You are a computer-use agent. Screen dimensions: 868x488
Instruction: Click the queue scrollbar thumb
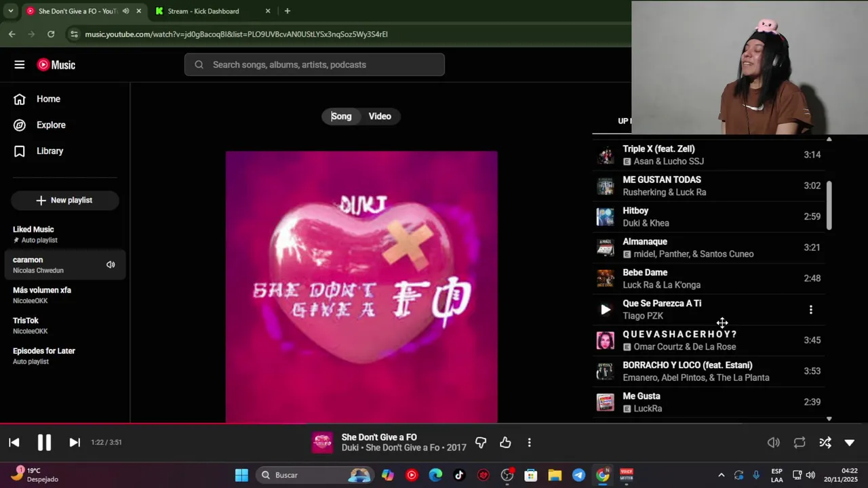pyautogui.click(x=829, y=205)
